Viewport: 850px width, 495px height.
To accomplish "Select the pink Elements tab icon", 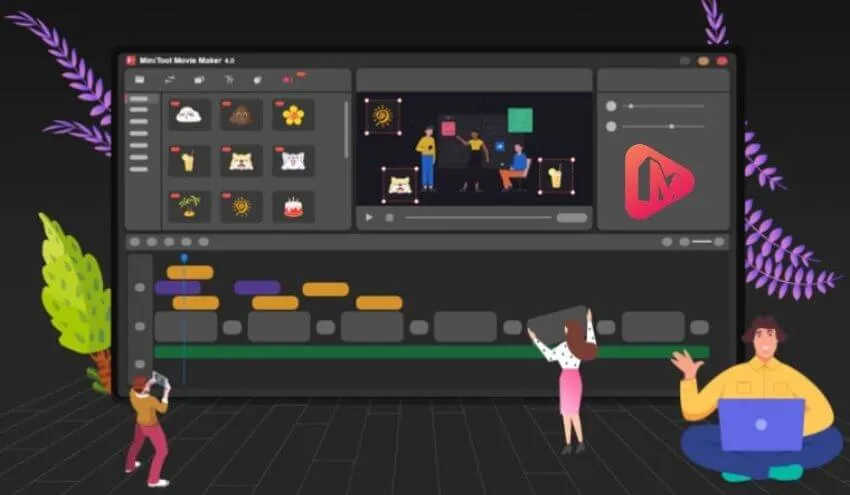I will pyautogui.click(x=287, y=80).
